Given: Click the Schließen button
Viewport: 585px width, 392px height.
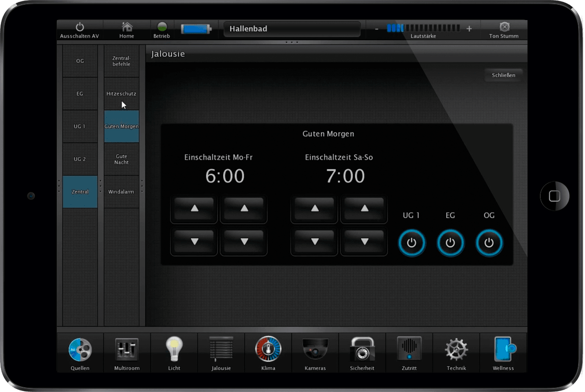Looking at the screenshot, I should click(503, 75).
